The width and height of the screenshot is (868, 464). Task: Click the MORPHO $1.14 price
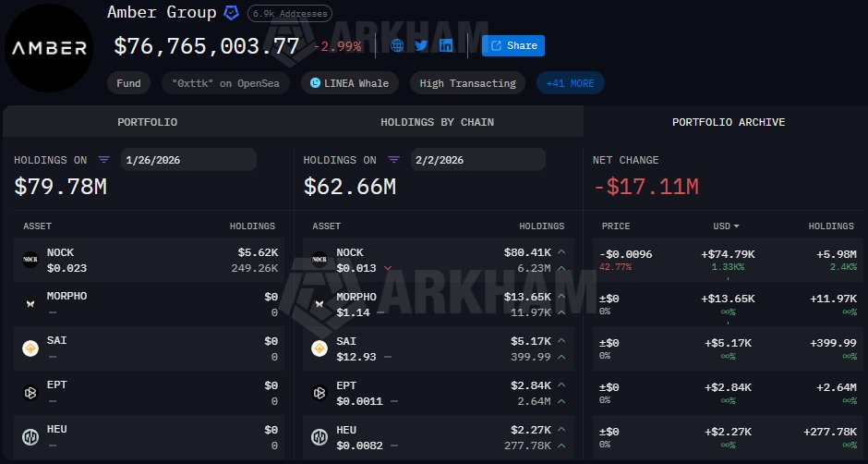(353, 312)
